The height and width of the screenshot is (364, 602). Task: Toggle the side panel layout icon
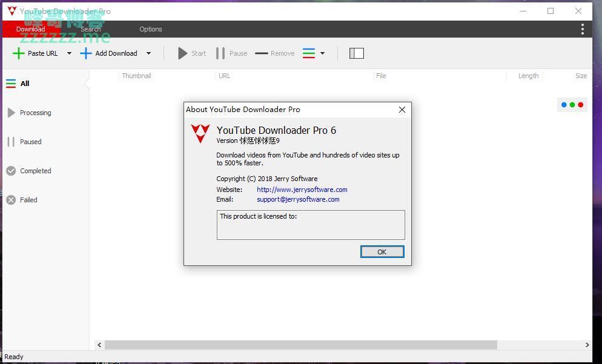click(357, 53)
